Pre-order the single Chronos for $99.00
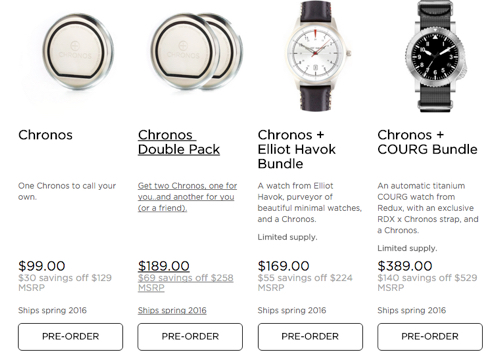The image size is (498, 360). tap(70, 337)
